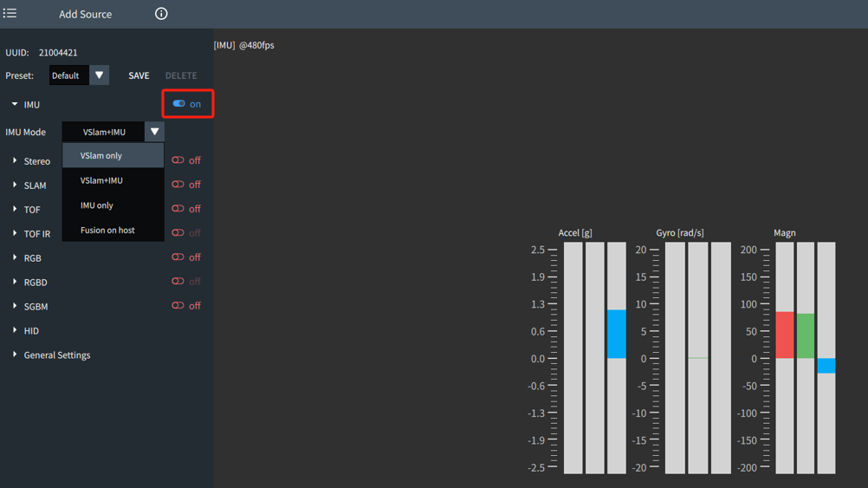Choose VSlam only from the list
The height and width of the screenshot is (488, 868).
[x=113, y=156]
